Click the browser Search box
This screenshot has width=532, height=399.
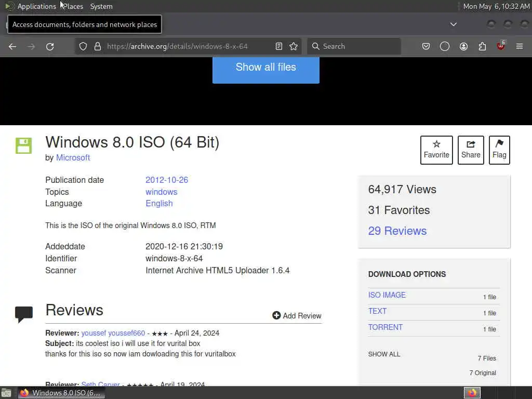[x=354, y=46]
